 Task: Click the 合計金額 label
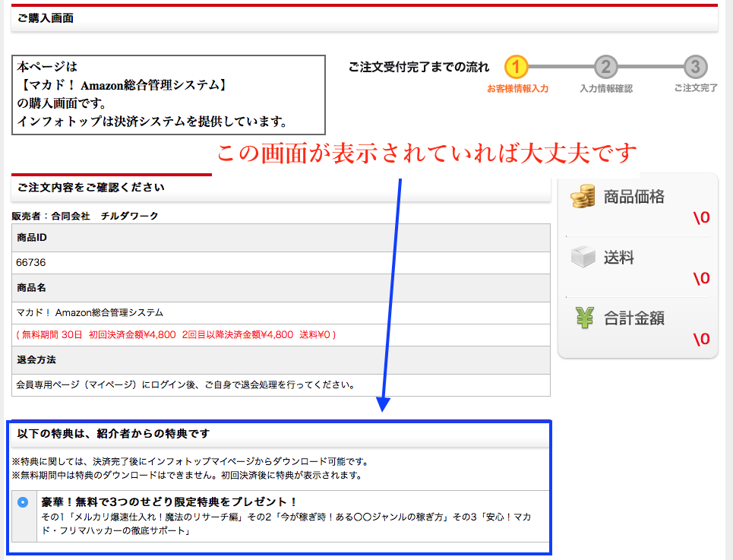click(634, 318)
